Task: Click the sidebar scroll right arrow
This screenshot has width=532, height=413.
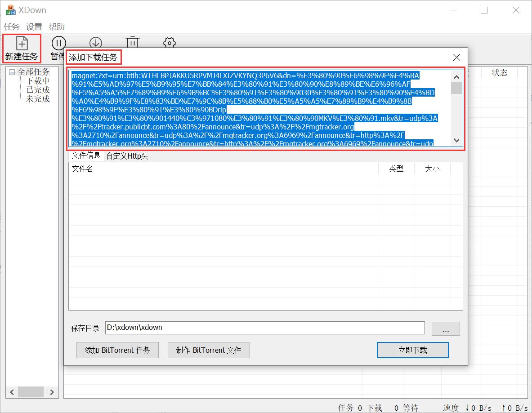Action: [x=52, y=392]
